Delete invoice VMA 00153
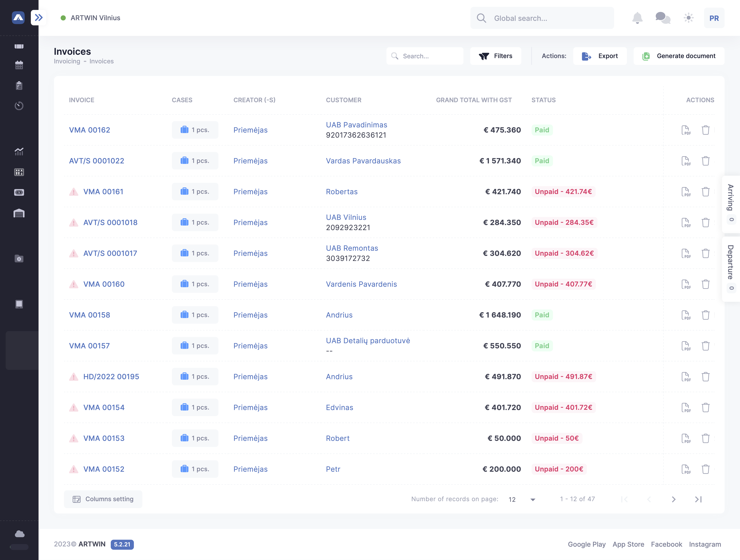 pos(706,438)
